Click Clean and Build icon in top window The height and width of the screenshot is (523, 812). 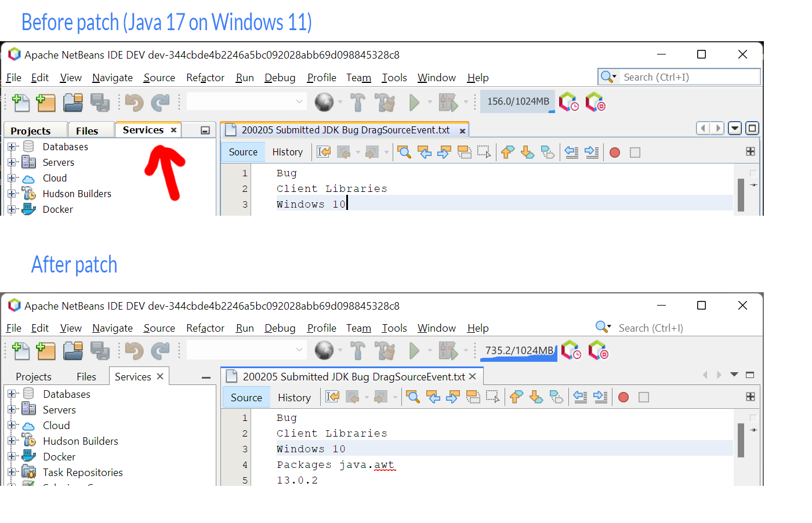(385, 103)
